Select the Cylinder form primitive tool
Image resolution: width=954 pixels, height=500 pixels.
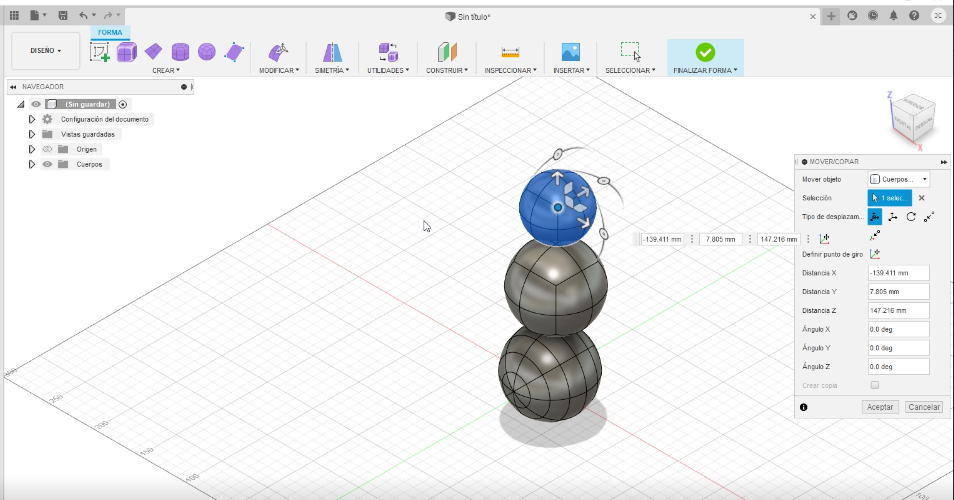click(180, 52)
